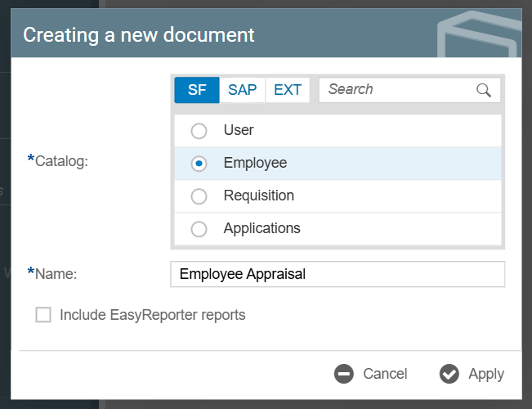Click the Applications catalog row label
The image size is (532, 409).
(262, 229)
